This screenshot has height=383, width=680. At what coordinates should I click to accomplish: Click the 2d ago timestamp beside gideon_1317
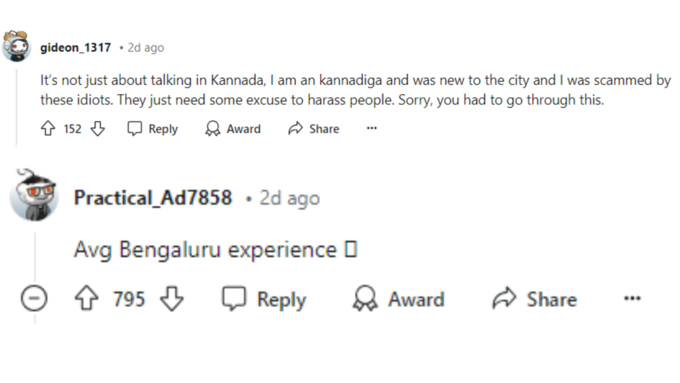point(146,47)
